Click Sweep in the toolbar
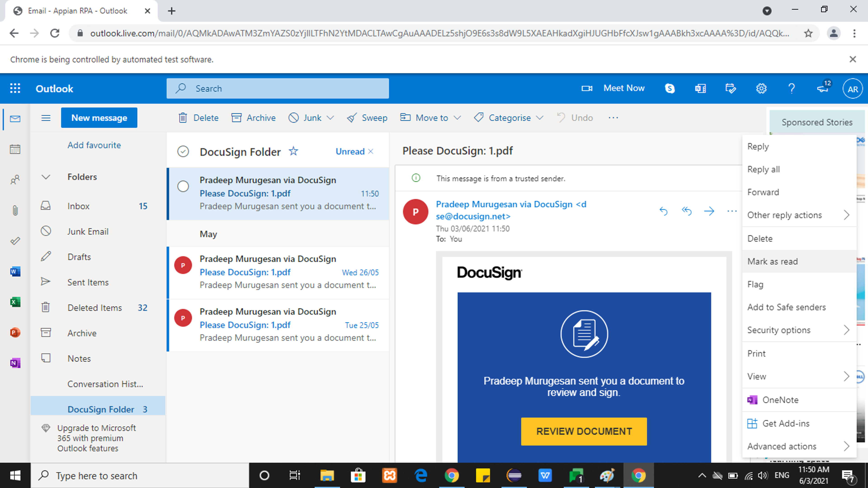Screen dimensions: 868x488 pos(367,118)
